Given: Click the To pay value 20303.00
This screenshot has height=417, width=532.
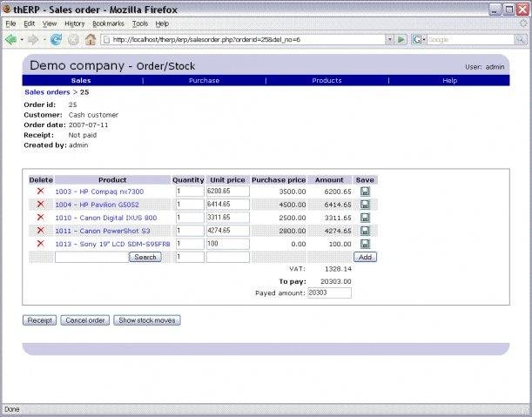Looking at the screenshot, I should pos(336,281).
